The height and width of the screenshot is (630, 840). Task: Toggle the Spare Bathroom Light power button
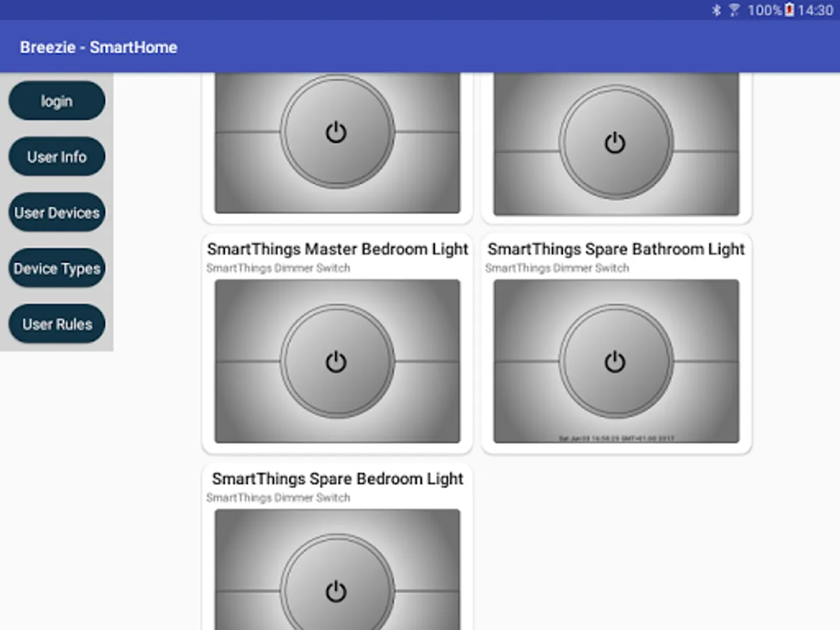pyautogui.click(x=616, y=361)
